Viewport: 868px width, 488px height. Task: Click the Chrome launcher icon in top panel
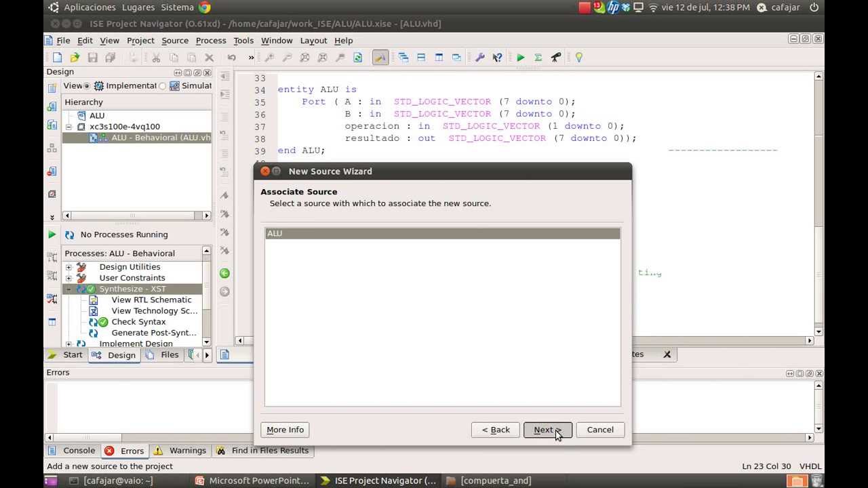pyautogui.click(x=204, y=7)
